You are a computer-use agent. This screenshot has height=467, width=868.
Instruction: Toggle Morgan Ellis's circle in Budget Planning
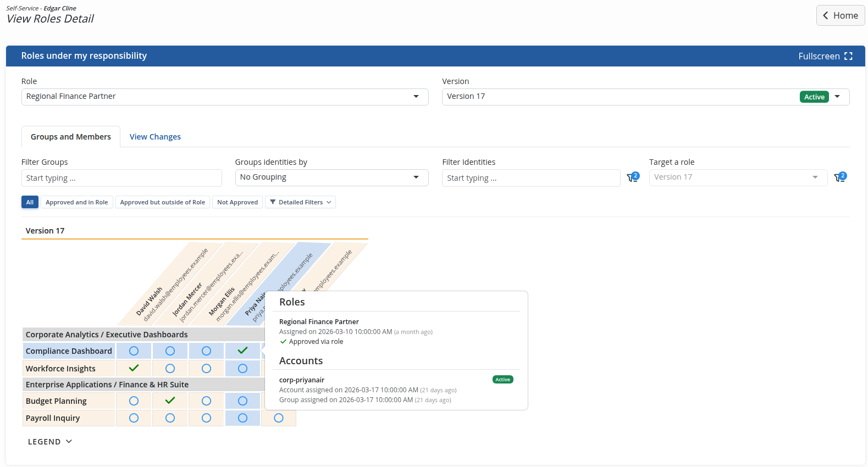206,401
